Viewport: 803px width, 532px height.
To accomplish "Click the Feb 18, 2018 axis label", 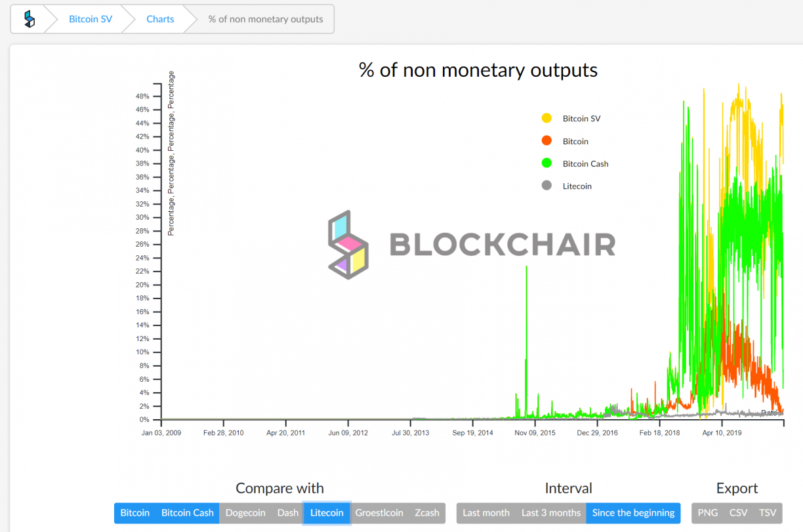I will 659,433.
